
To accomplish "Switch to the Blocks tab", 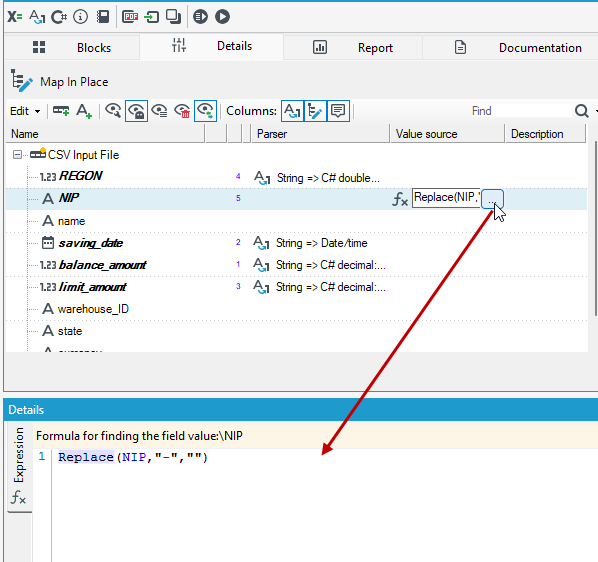I will [x=72, y=48].
